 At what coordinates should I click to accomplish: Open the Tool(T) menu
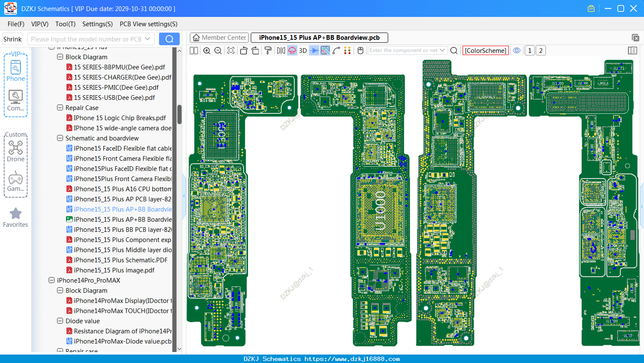coord(66,24)
